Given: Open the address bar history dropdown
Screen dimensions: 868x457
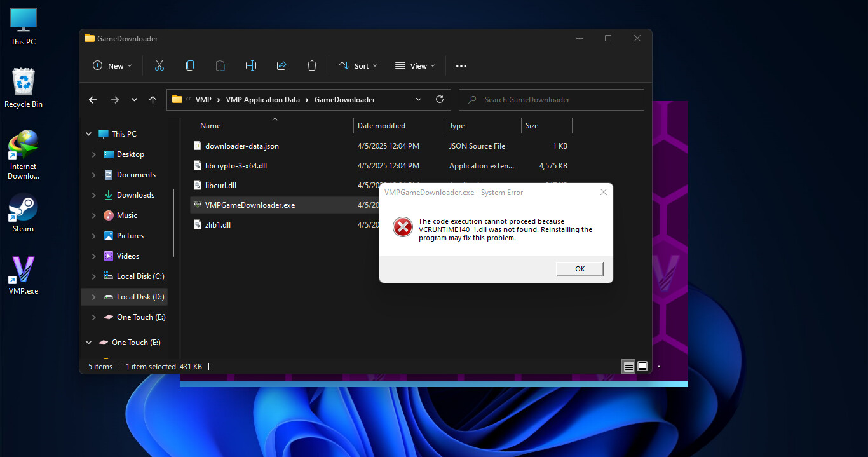Looking at the screenshot, I should coord(419,100).
